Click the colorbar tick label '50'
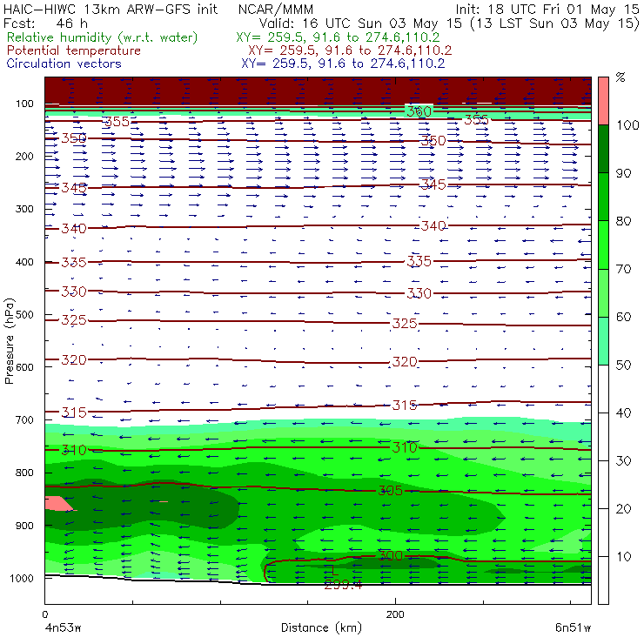Image resolution: width=644 pixels, height=644 pixels. click(x=623, y=366)
